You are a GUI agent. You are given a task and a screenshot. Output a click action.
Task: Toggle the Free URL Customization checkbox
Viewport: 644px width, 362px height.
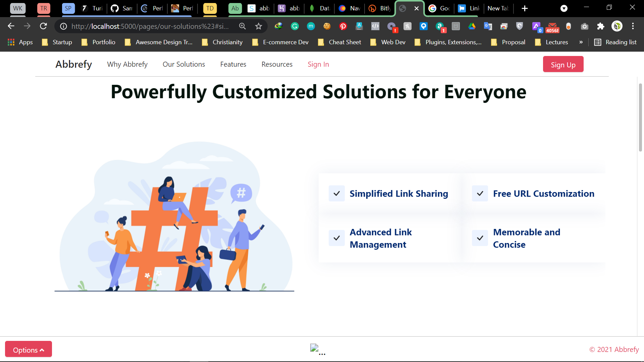(x=480, y=193)
